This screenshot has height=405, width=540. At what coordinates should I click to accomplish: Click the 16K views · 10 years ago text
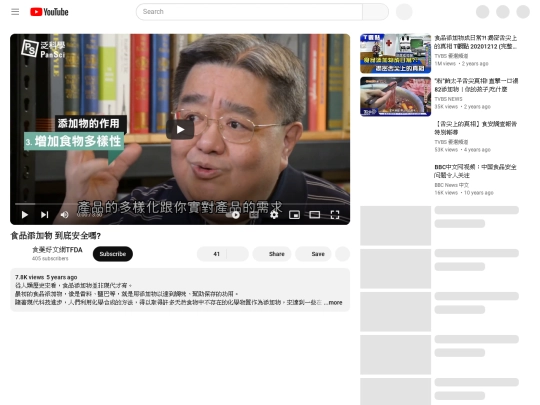point(464,193)
